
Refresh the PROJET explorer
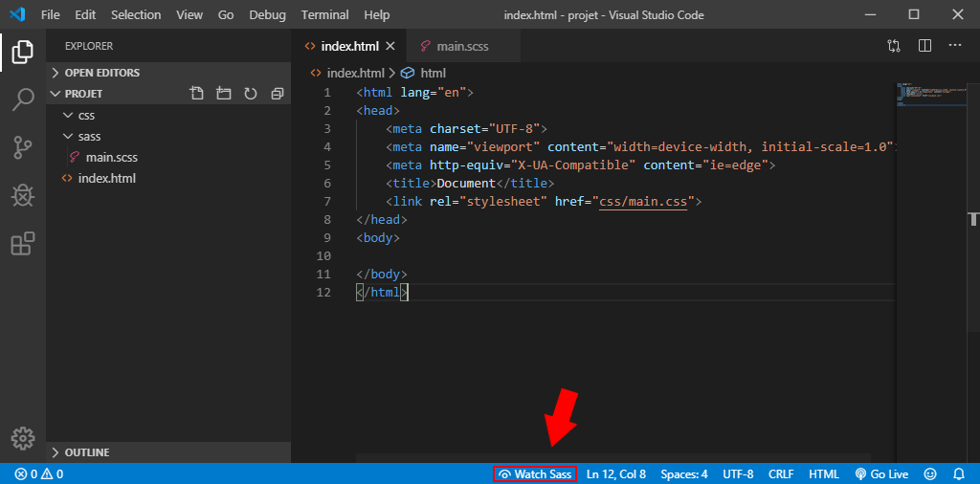click(x=251, y=94)
